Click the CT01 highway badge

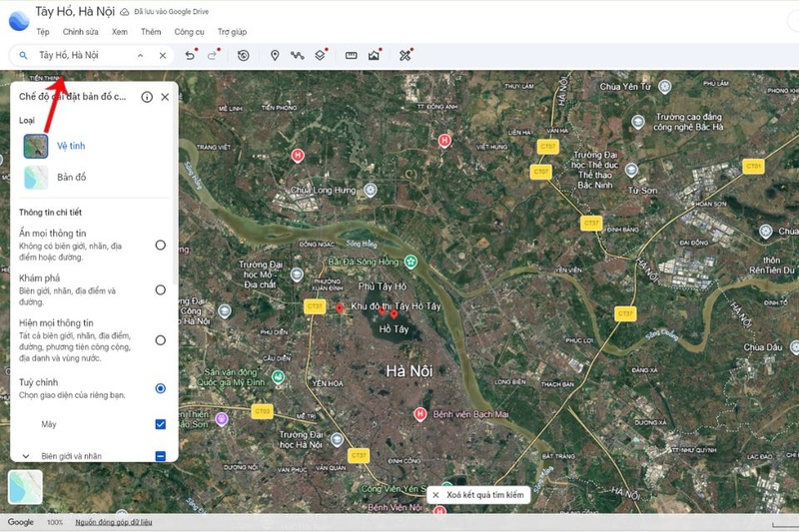753,166
